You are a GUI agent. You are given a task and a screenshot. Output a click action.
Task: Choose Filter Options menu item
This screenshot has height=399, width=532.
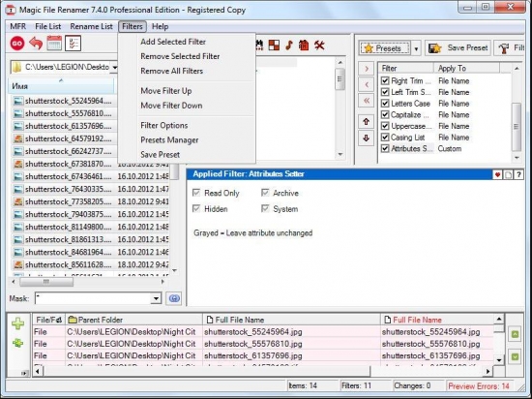(x=163, y=125)
